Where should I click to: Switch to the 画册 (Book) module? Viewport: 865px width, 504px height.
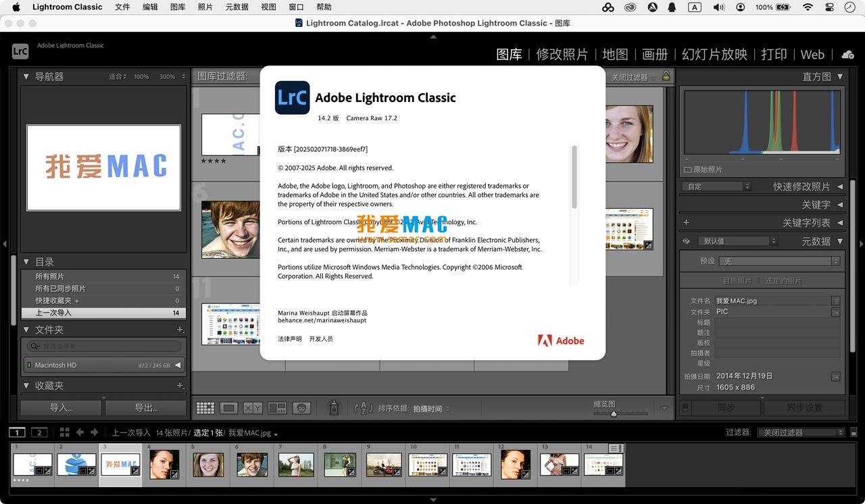(655, 55)
